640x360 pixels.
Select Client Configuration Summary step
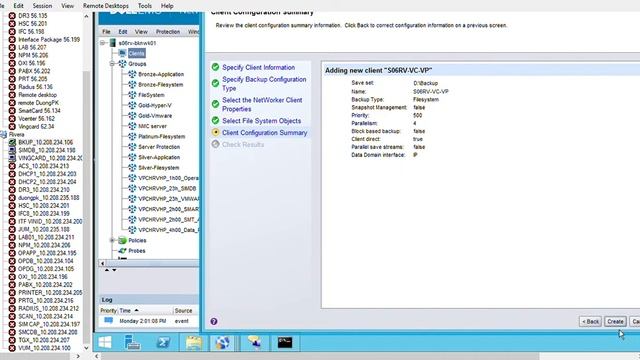pos(264,133)
